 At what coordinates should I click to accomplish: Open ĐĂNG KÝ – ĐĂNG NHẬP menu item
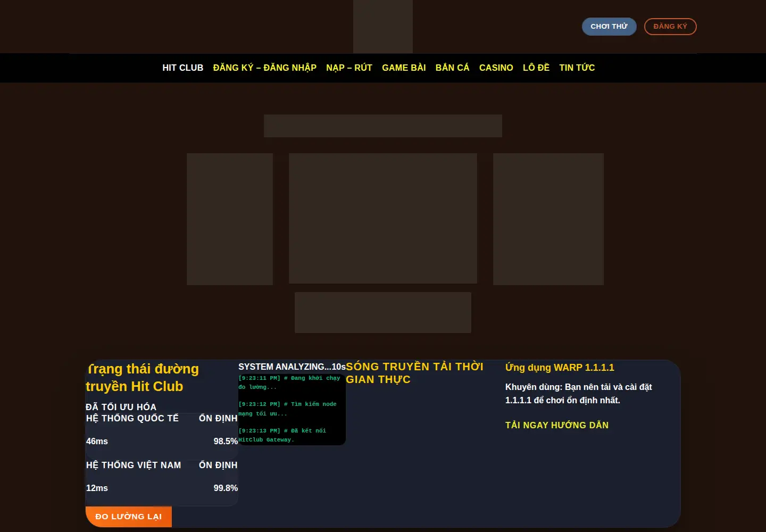coord(265,68)
